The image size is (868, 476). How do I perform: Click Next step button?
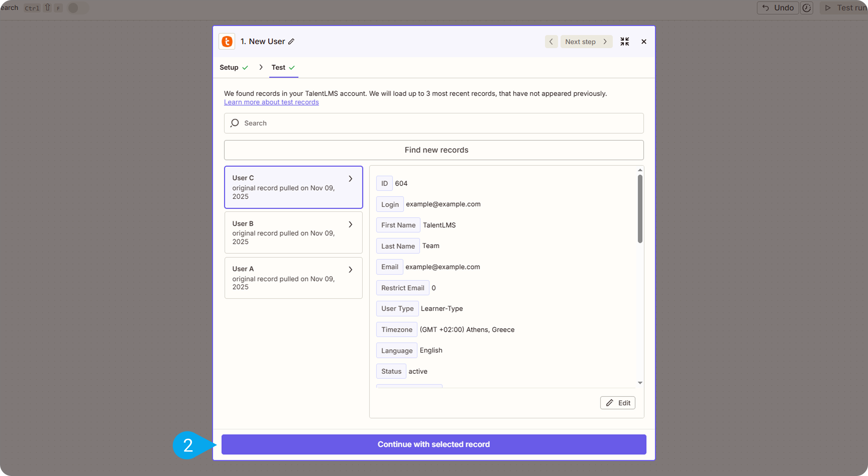(x=586, y=41)
